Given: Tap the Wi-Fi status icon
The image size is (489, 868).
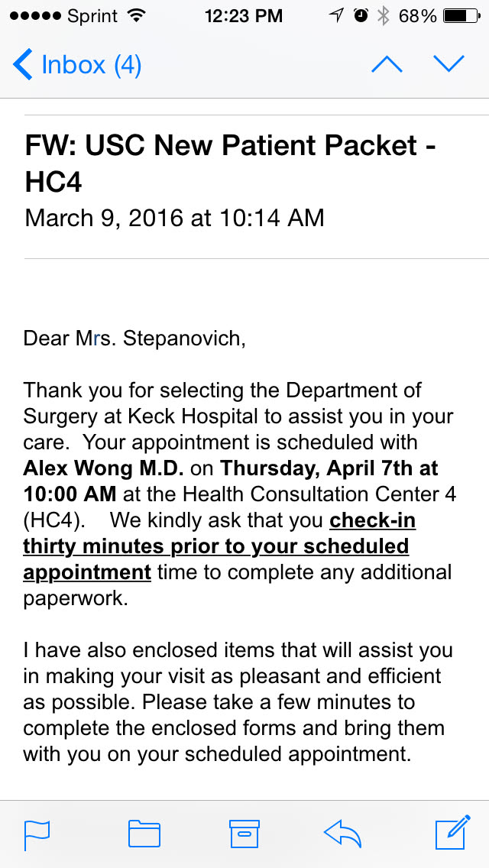Looking at the screenshot, I should pyautogui.click(x=138, y=16).
